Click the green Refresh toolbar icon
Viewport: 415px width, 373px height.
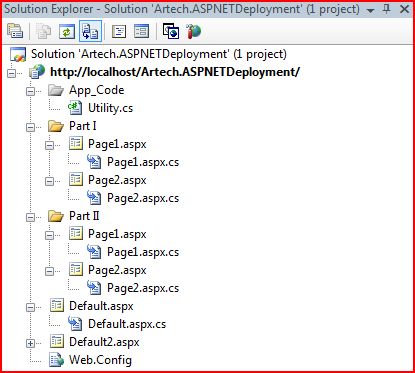click(x=67, y=32)
